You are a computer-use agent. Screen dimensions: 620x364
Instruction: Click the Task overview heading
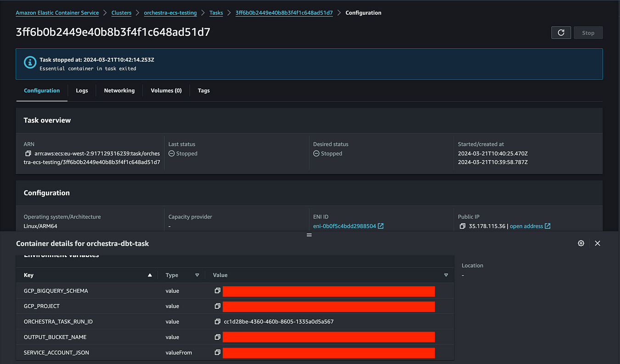click(x=47, y=120)
